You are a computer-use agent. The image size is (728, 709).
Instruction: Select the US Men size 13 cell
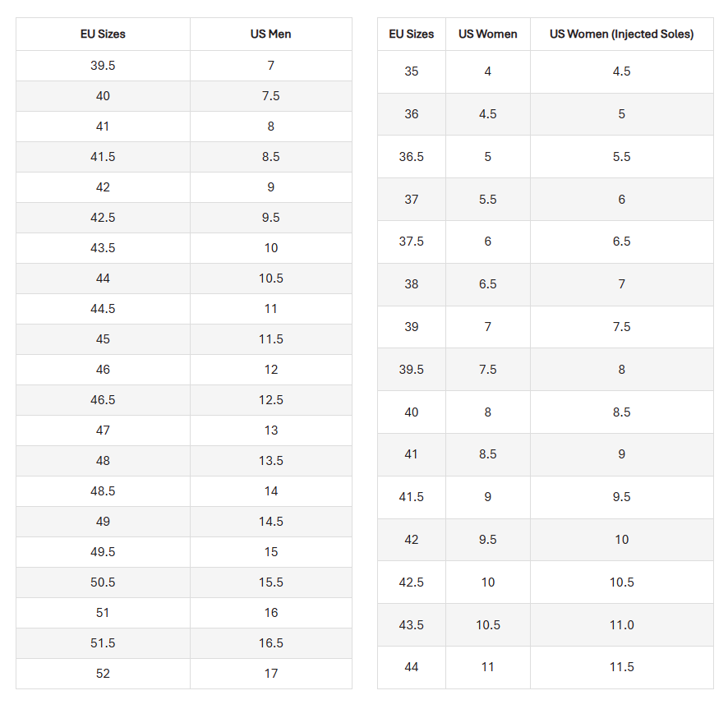(x=270, y=430)
